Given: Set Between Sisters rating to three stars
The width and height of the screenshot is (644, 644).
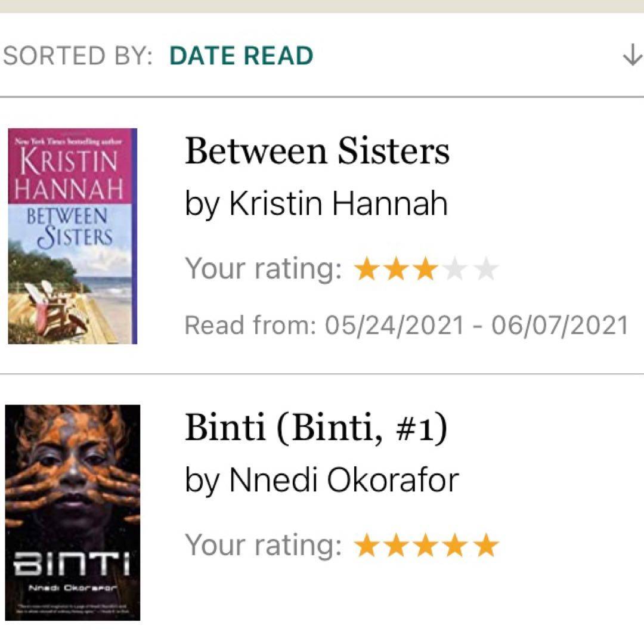Looking at the screenshot, I should click(426, 270).
